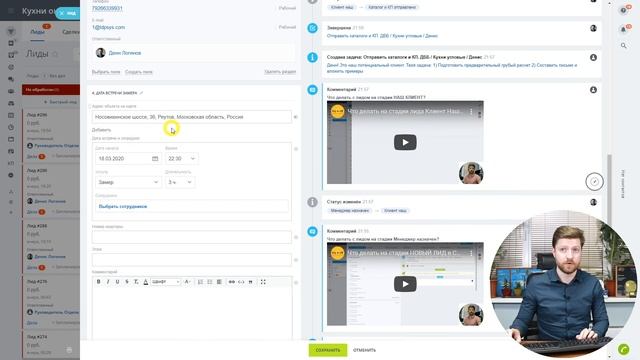Click the green phone call button
The image size is (640, 360).
(x=623, y=349)
